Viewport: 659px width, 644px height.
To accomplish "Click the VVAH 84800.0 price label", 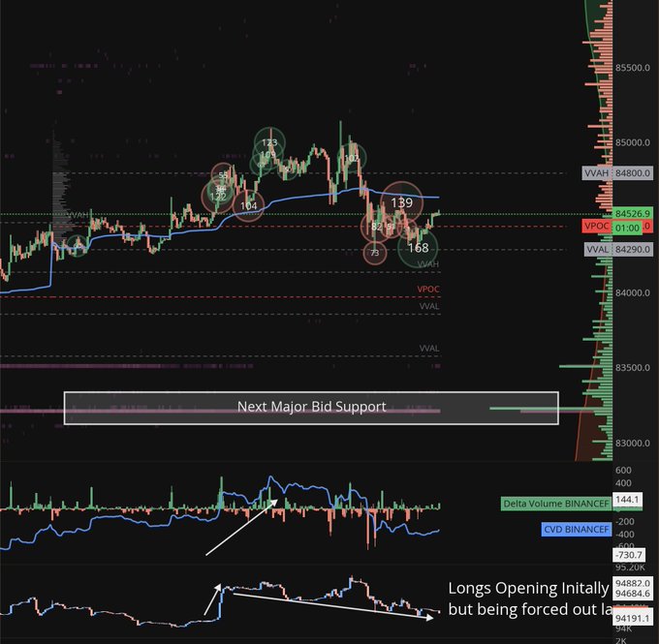I will [618, 173].
